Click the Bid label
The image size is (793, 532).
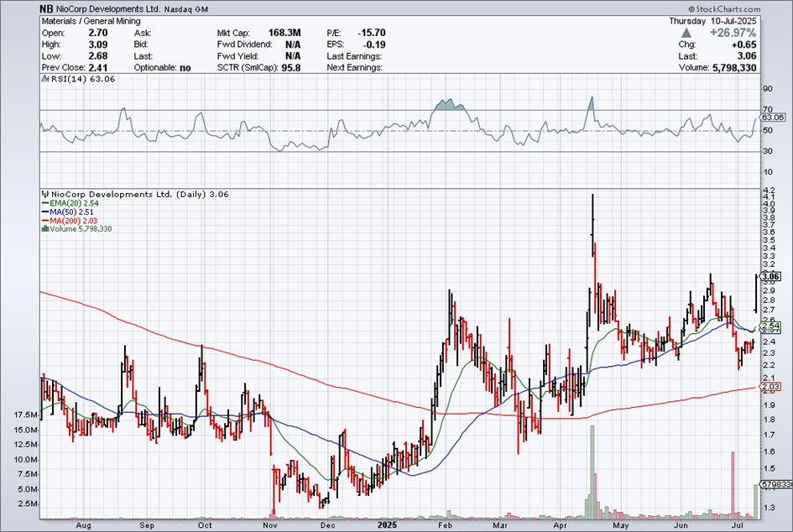tap(141, 44)
